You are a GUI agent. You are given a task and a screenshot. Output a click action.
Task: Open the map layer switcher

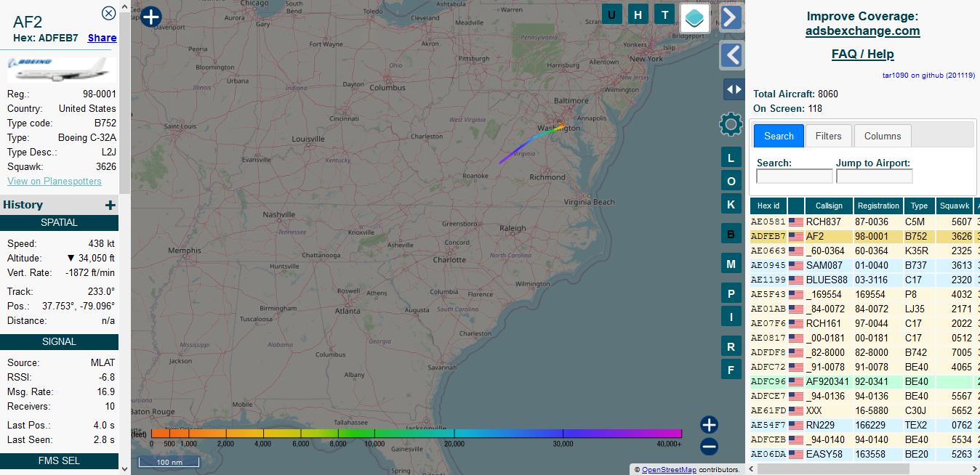(x=694, y=17)
